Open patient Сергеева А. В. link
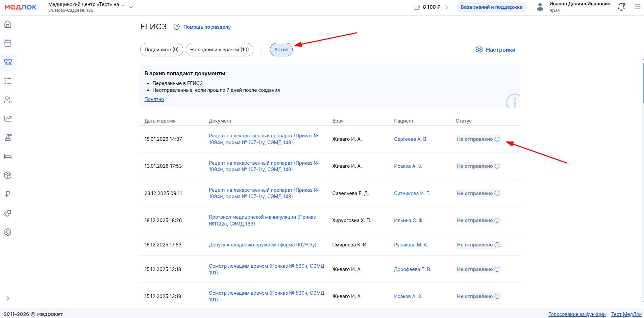Viewport: 644px width, 318px height. tap(411, 139)
